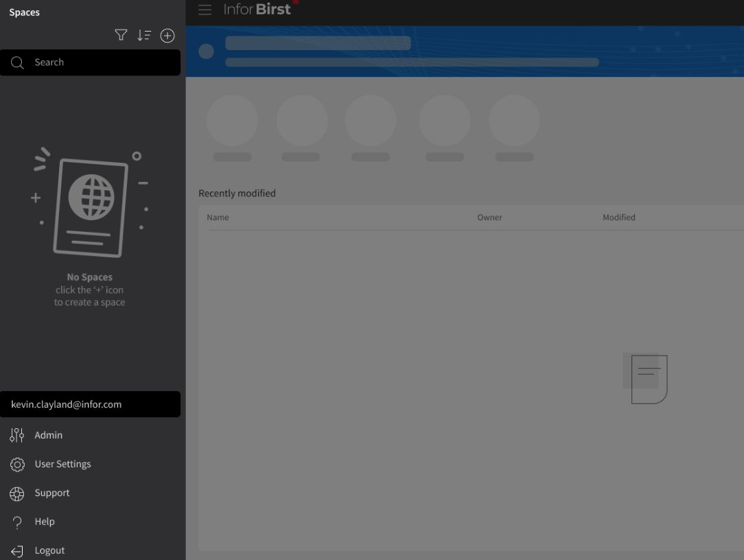
Task: Click the sort order icon near Spaces header
Action: [x=144, y=35]
